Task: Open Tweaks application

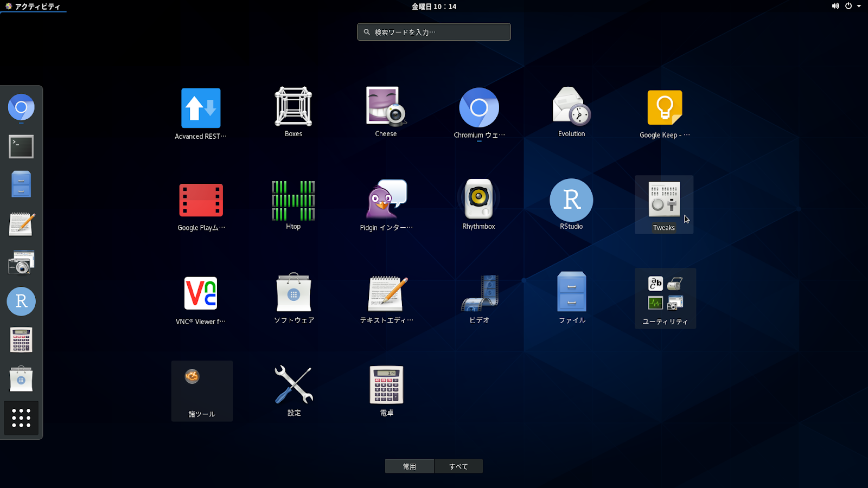Action: 664,204
